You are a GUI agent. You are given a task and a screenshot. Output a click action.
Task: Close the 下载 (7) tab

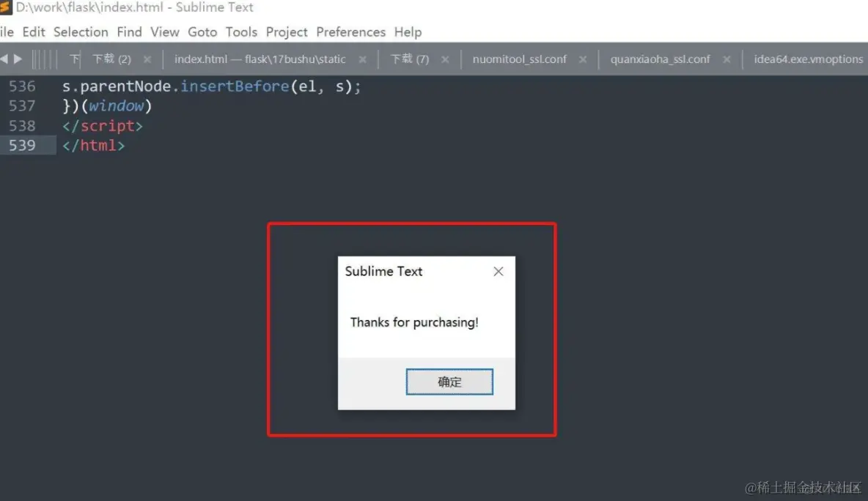point(445,59)
